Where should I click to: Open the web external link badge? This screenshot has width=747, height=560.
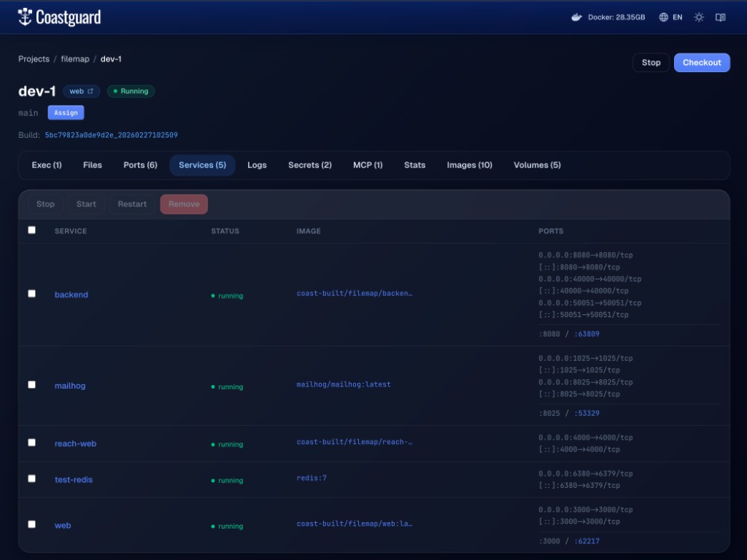point(82,91)
